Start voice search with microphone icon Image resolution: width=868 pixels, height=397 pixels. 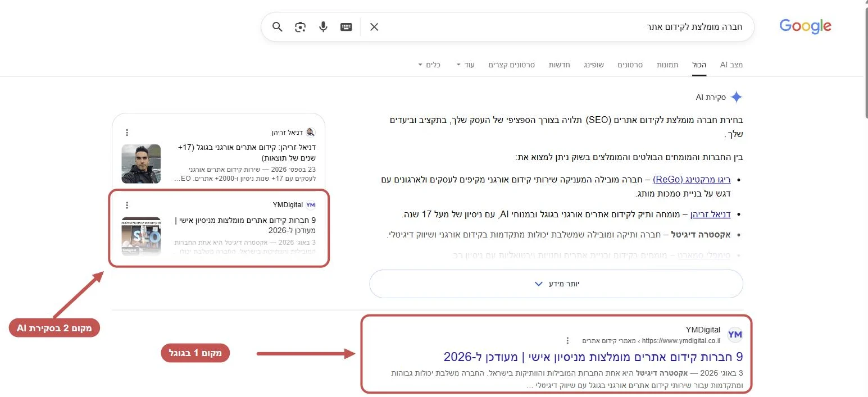[x=323, y=27]
